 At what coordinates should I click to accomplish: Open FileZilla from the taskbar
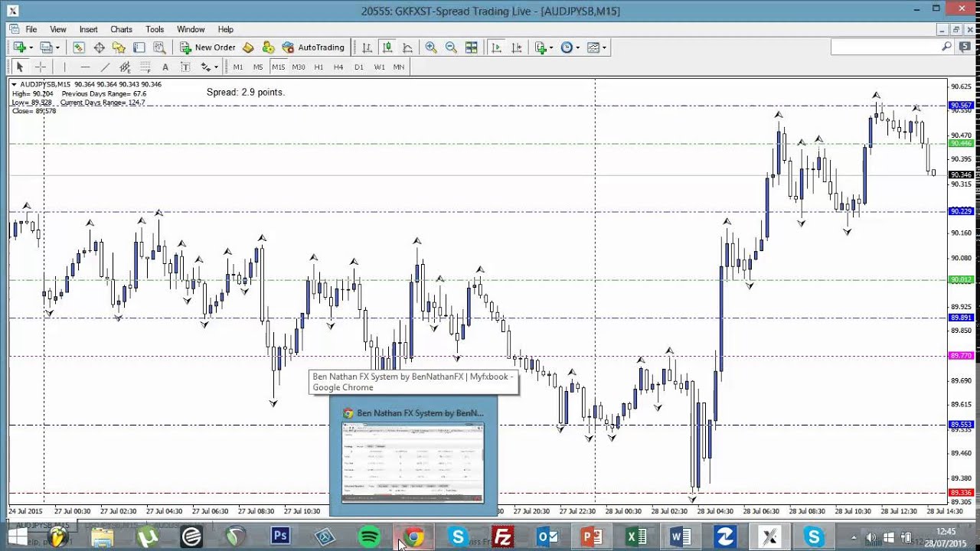tap(503, 536)
